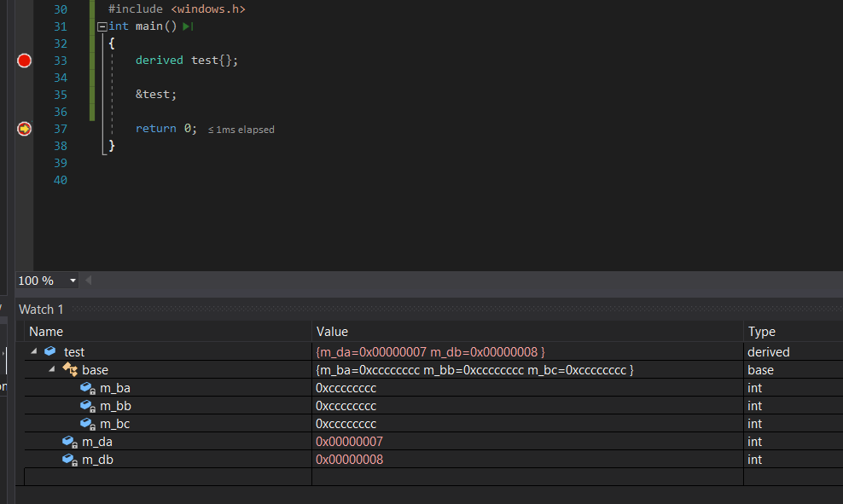
Task: Click the test variable cube icon
Action: coord(50,351)
